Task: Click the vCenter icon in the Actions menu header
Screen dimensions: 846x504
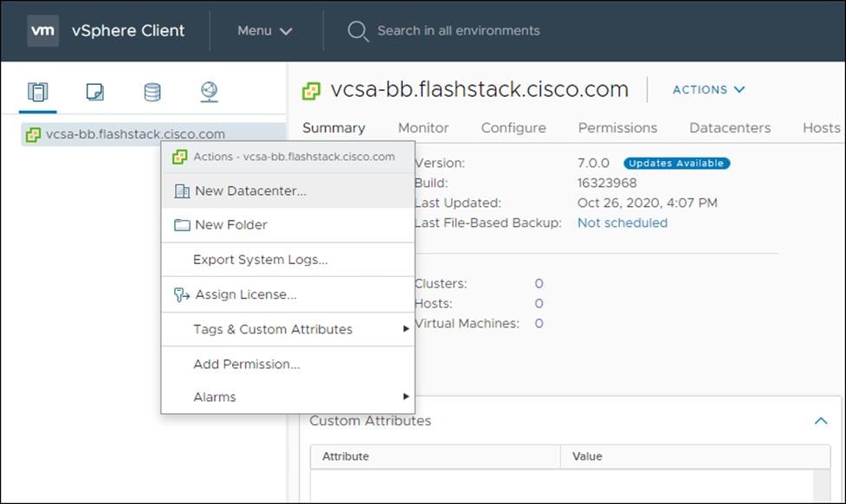Action: point(179,157)
